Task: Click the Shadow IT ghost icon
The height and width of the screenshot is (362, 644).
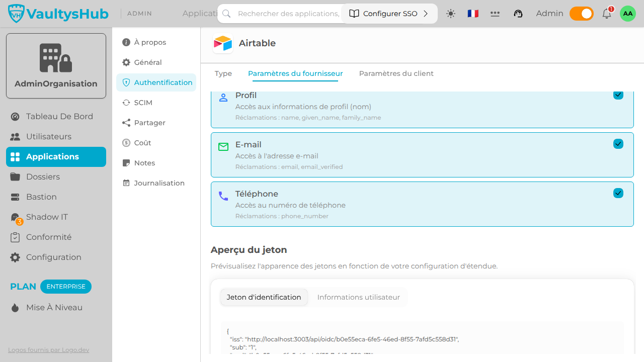Action: point(15,217)
